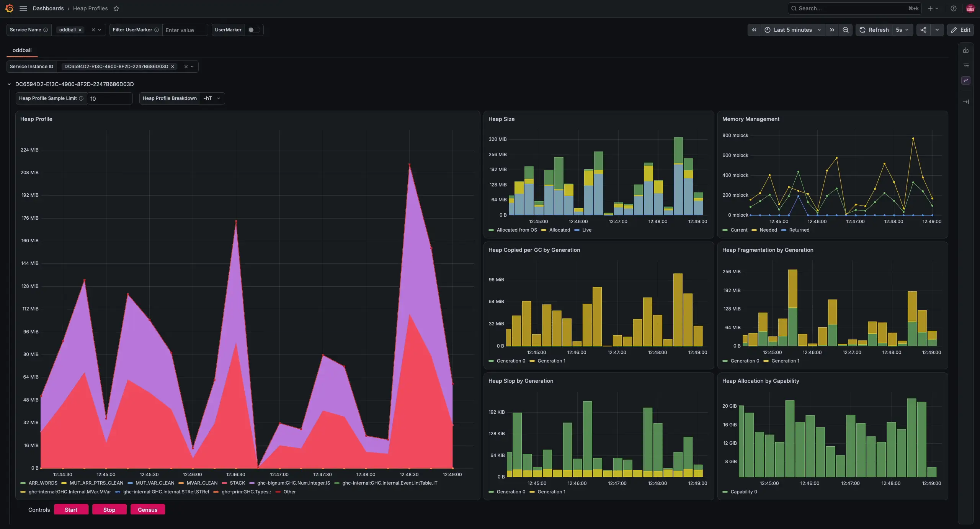Clear all Service Instance ID values
This screenshot has height=529, width=980.
coord(186,67)
